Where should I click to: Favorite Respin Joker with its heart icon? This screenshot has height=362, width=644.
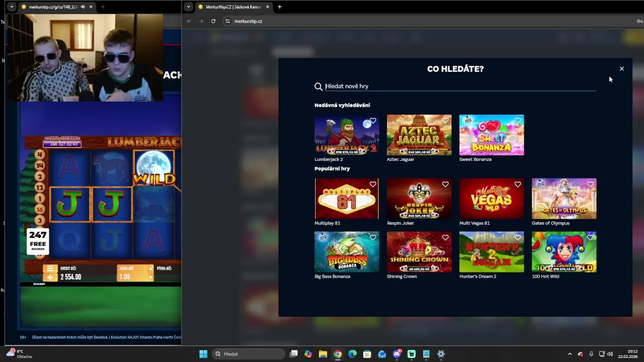[x=445, y=185]
